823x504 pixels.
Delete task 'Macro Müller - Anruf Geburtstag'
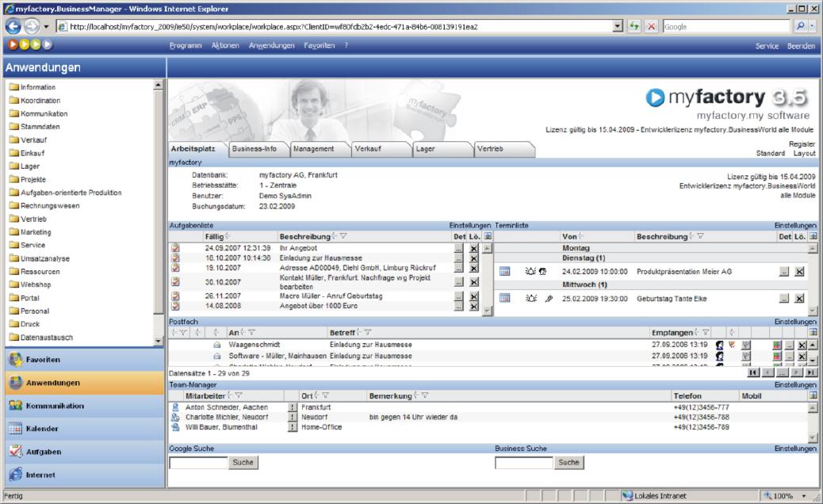coord(473,296)
